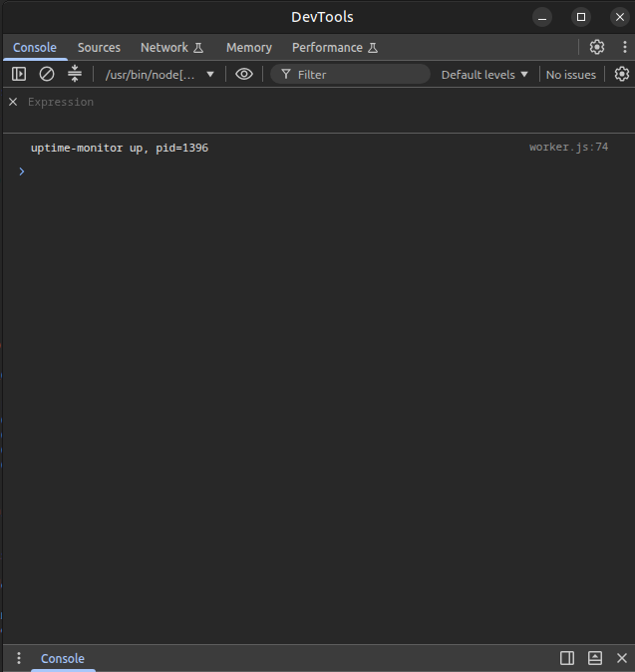Open the worker.js:74 source link
This screenshot has height=672, width=635.
coord(568,147)
